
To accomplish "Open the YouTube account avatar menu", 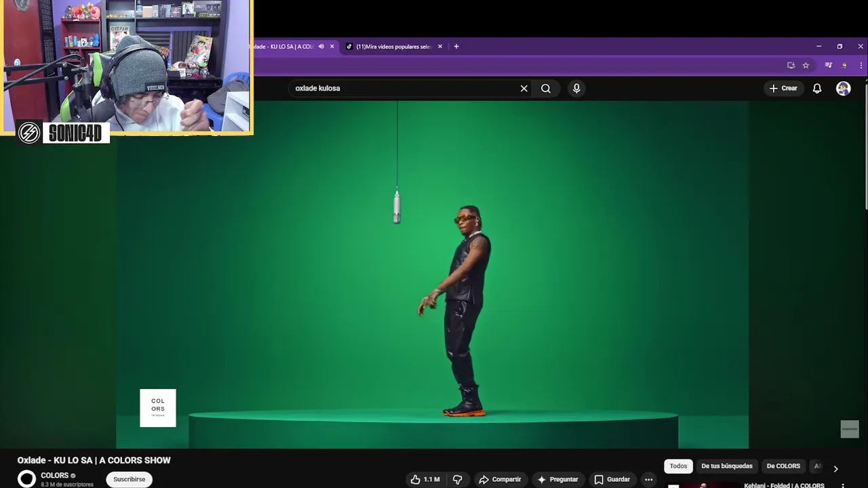I will click(x=843, y=88).
